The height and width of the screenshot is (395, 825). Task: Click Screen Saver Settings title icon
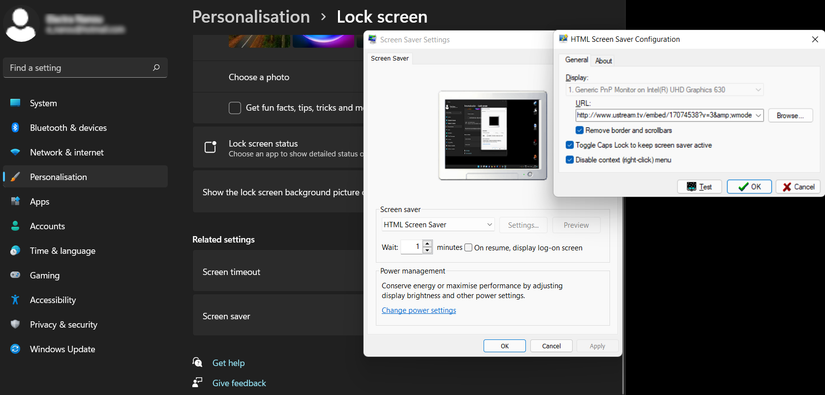373,39
